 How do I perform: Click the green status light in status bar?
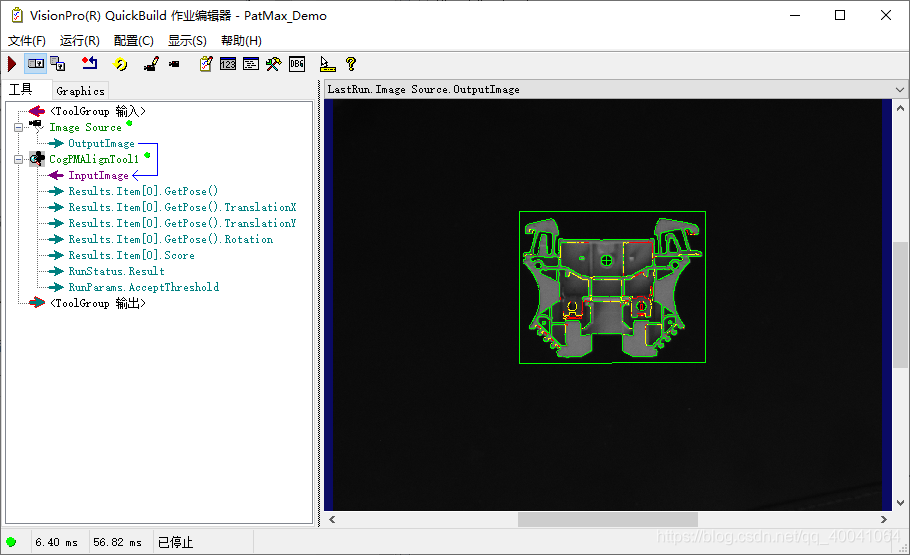[x=11, y=542]
